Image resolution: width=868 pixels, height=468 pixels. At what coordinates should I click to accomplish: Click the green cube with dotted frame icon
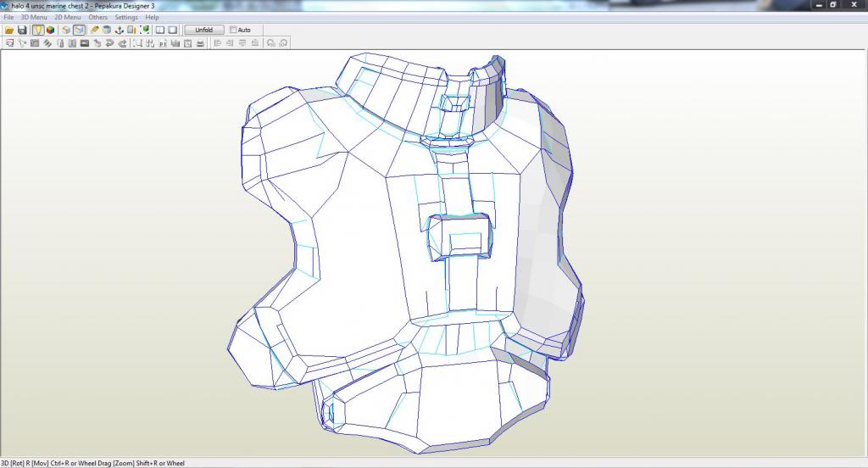click(x=144, y=30)
